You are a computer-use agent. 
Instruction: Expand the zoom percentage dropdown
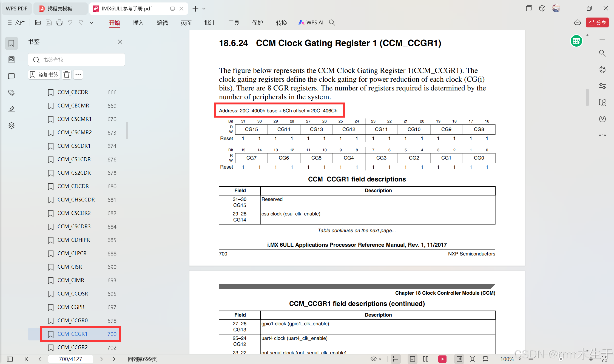[x=520, y=359]
